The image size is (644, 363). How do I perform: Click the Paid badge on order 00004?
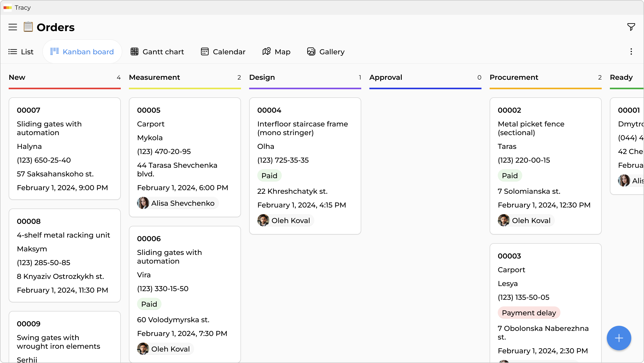click(269, 175)
